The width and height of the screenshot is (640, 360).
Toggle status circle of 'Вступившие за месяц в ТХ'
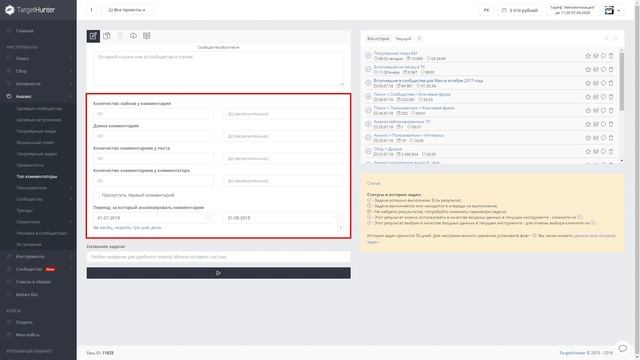(368, 69)
